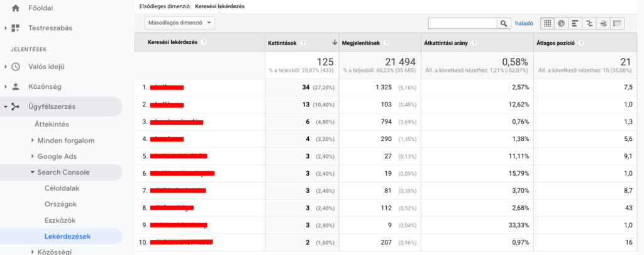Click CTR value 15,79%
The image size is (644, 255).
pyautogui.click(x=518, y=173)
